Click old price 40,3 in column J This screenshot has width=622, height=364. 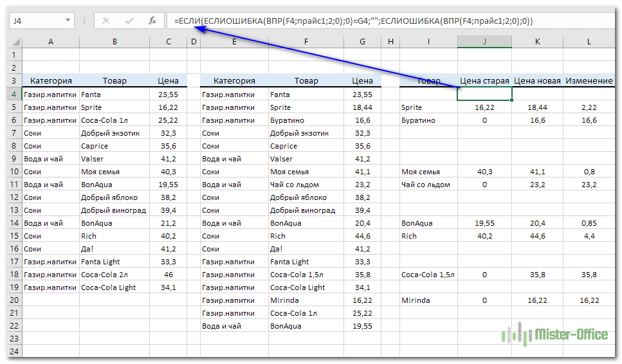tap(484, 172)
